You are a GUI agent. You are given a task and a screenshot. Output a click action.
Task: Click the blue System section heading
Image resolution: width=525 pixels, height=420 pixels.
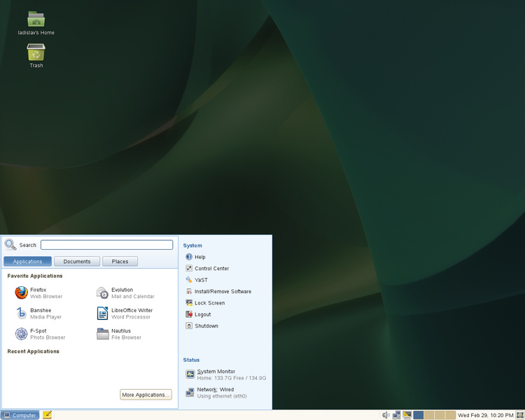192,245
